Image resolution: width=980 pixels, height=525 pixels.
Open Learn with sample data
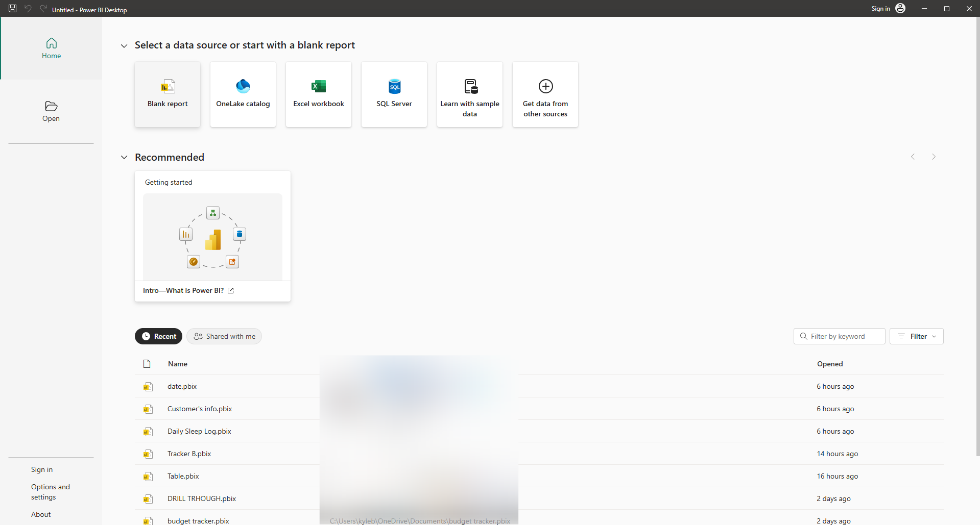(470, 94)
